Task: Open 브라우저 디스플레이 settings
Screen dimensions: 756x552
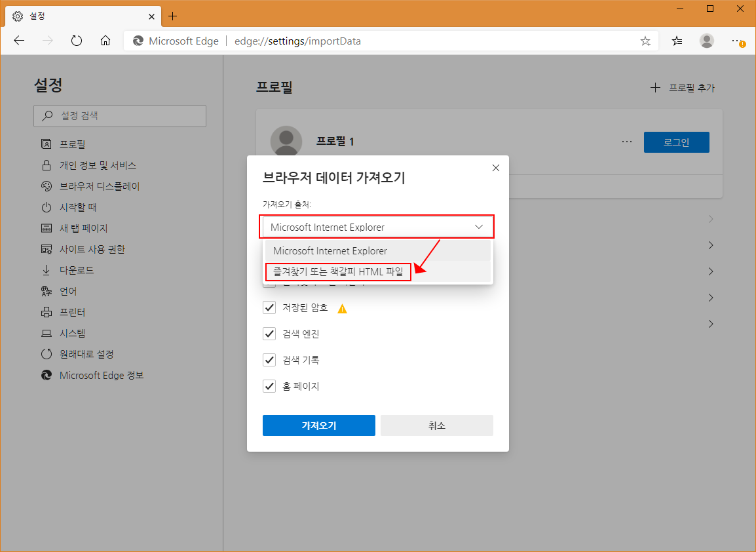Action: click(x=100, y=186)
